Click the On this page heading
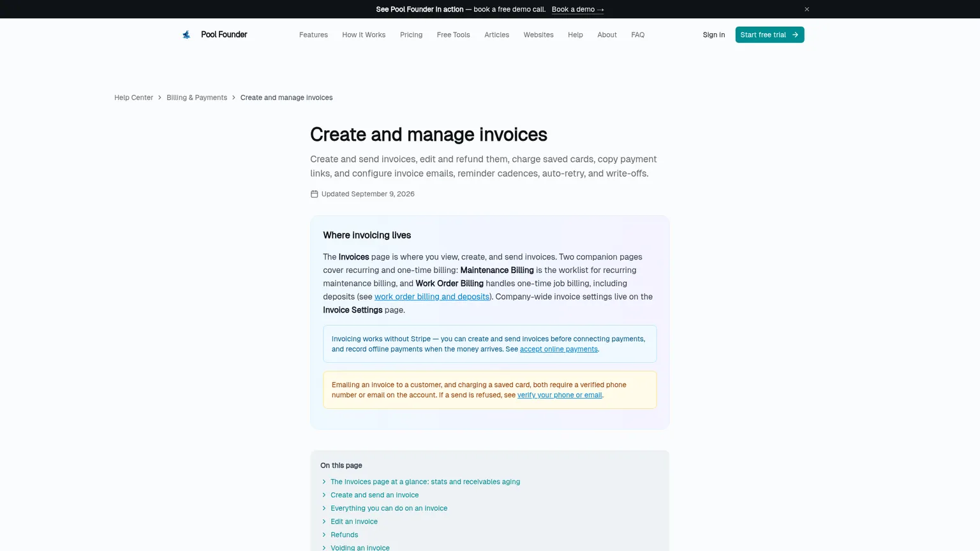This screenshot has width=980, height=551. click(x=341, y=466)
